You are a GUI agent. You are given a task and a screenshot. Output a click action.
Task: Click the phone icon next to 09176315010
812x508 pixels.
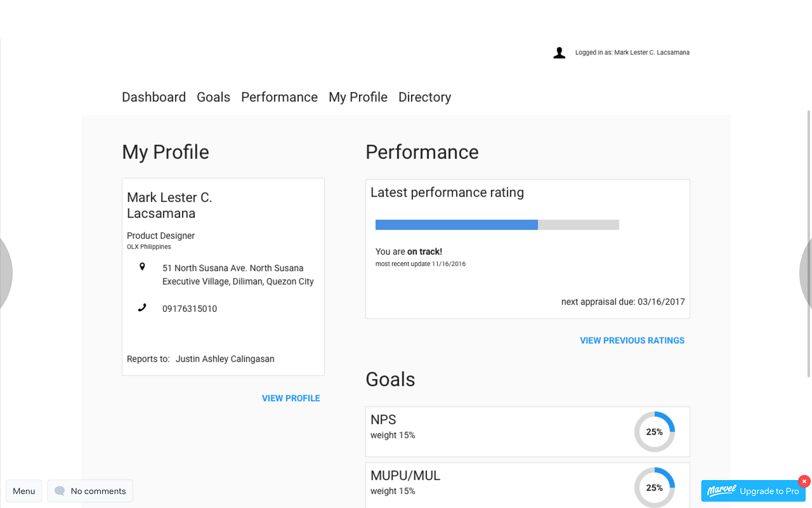point(142,308)
